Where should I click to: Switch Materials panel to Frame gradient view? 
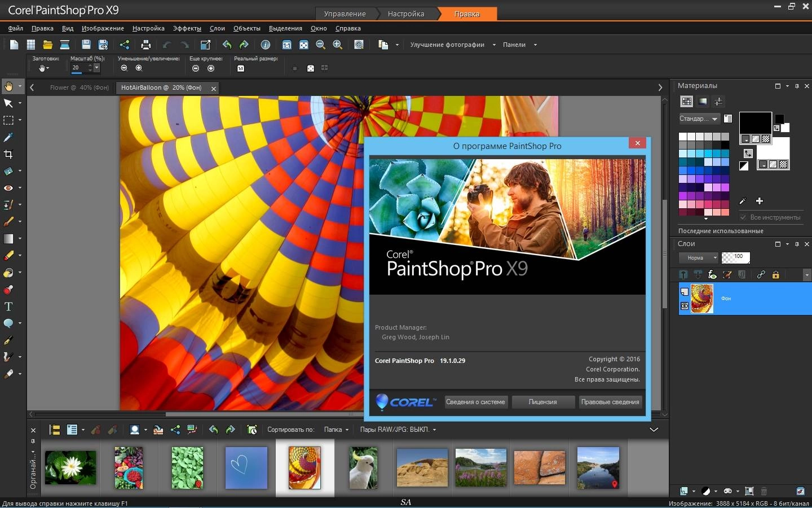(703, 102)
